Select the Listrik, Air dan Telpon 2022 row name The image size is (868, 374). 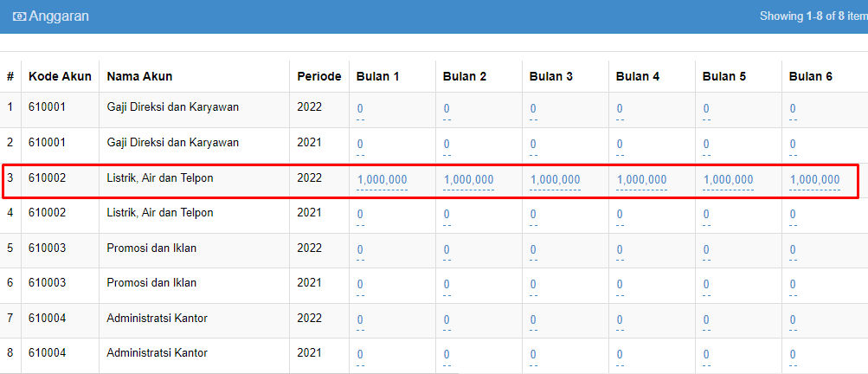click(160, 178)
